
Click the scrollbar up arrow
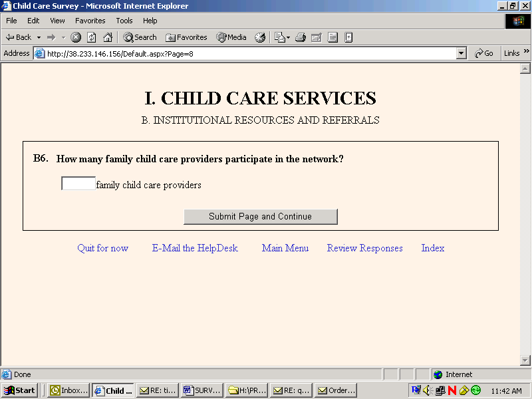pyautogui.click(x=525, y=69)
